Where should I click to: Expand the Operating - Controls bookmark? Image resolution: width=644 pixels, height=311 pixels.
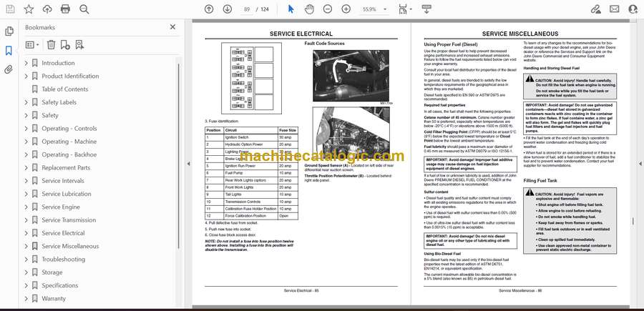point(26,129)
